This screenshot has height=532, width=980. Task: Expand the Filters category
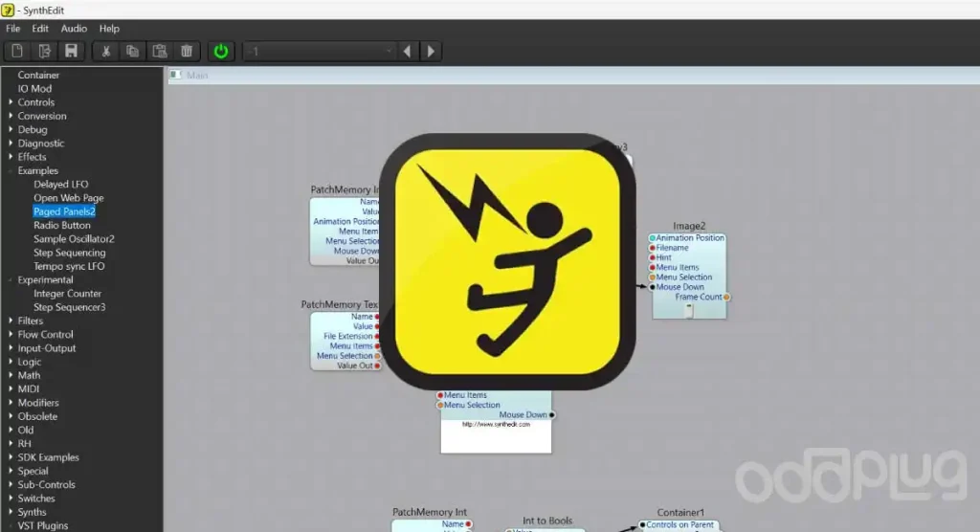11,321
